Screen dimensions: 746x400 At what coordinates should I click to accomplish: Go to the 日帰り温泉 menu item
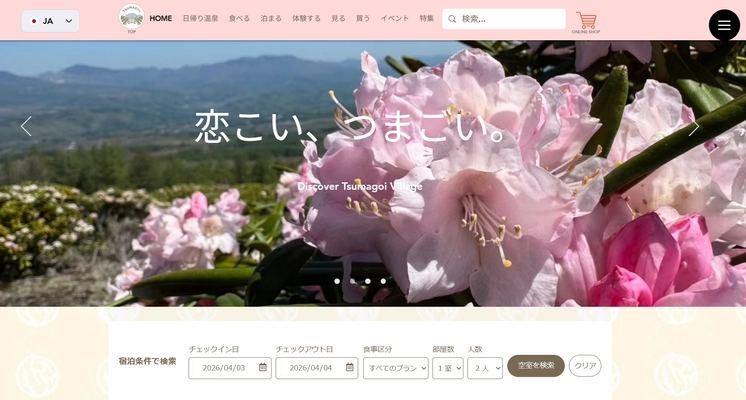click(x=200, y=19)
